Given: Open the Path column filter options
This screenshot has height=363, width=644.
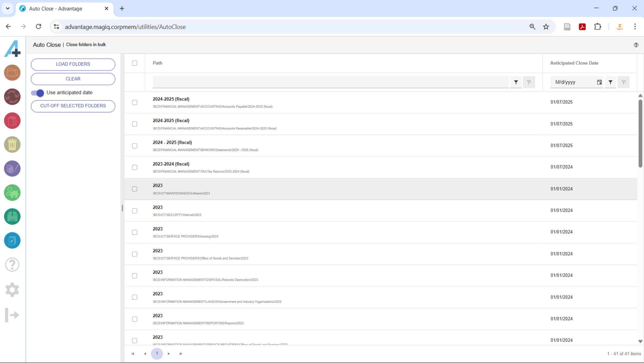Looking at the screenshot, I should (516, 82).
